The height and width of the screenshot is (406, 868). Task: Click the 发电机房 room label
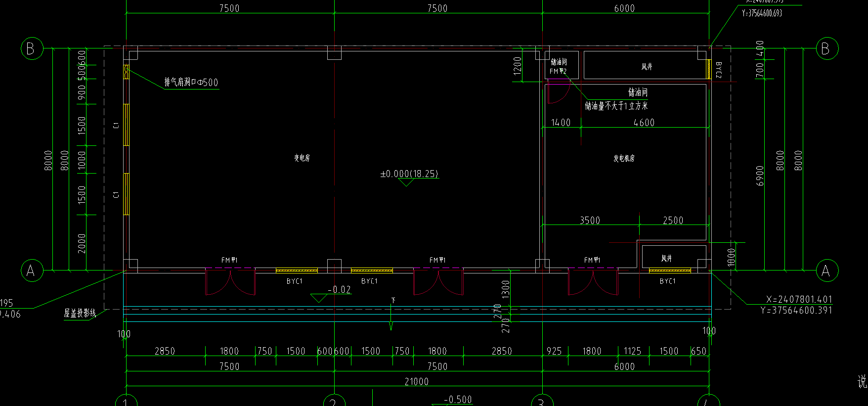[624, 158]
